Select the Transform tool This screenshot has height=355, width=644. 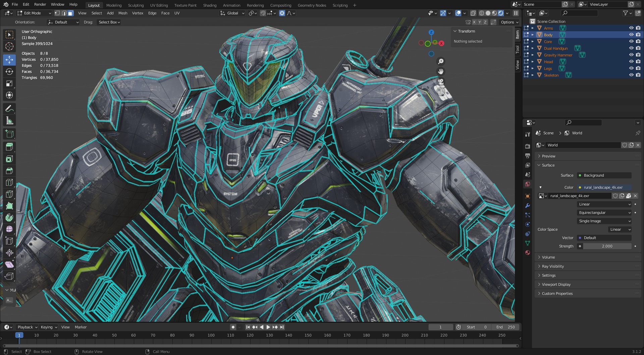pos(9,95)
